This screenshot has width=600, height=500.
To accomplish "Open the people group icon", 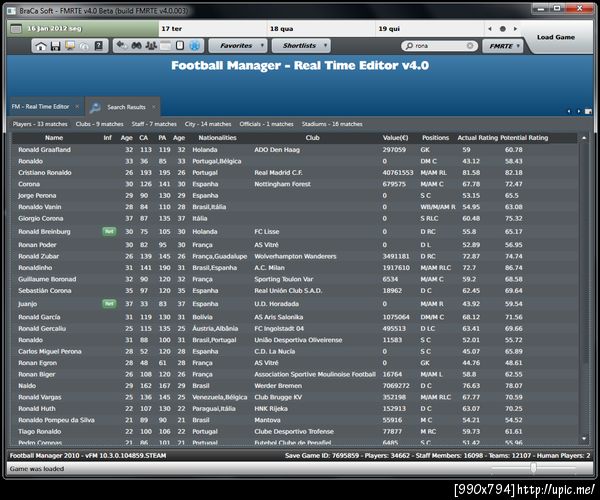I will click(151, 46).
